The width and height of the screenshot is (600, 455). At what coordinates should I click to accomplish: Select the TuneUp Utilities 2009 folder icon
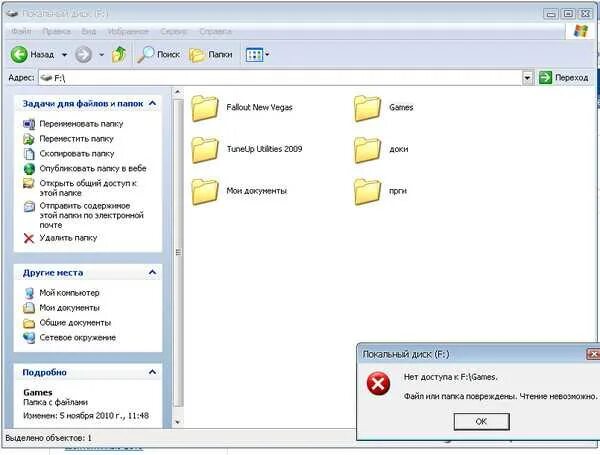coord(205,150)
